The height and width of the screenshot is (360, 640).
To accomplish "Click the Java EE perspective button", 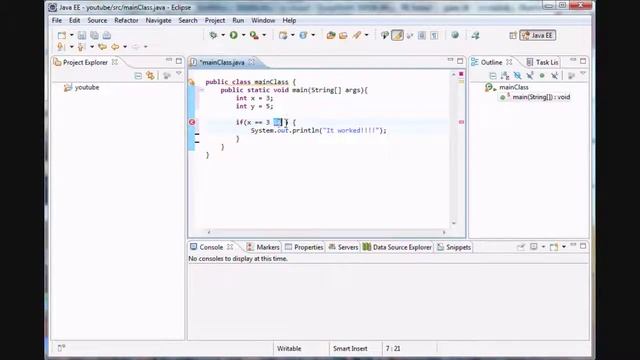I will coord(538,36).
